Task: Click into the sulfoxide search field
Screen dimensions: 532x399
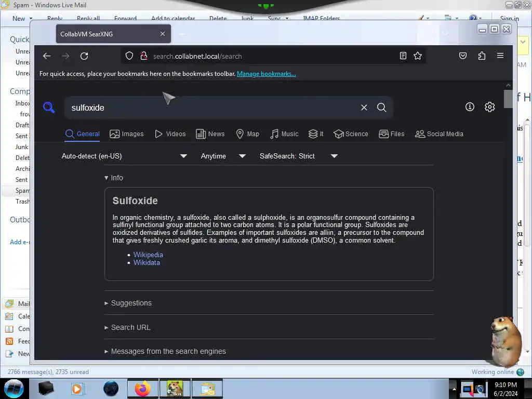Action: click(x=214, y=108)
